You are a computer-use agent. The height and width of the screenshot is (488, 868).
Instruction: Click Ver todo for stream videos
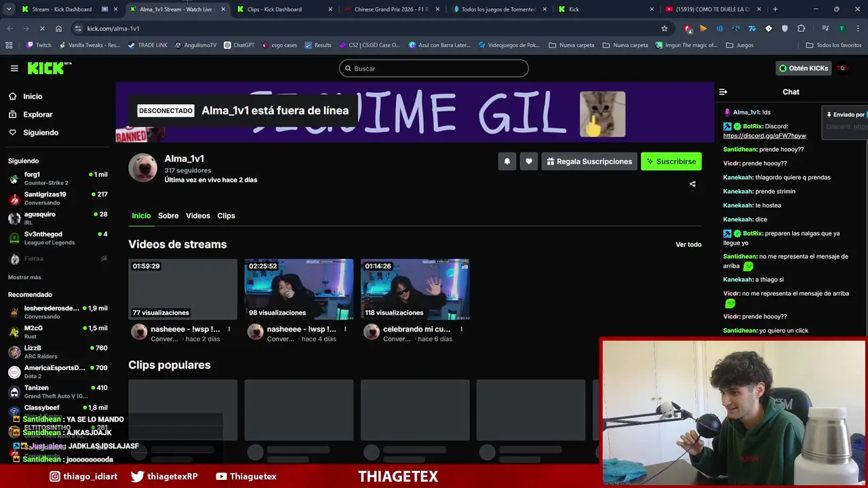click(x=688, y=245)
